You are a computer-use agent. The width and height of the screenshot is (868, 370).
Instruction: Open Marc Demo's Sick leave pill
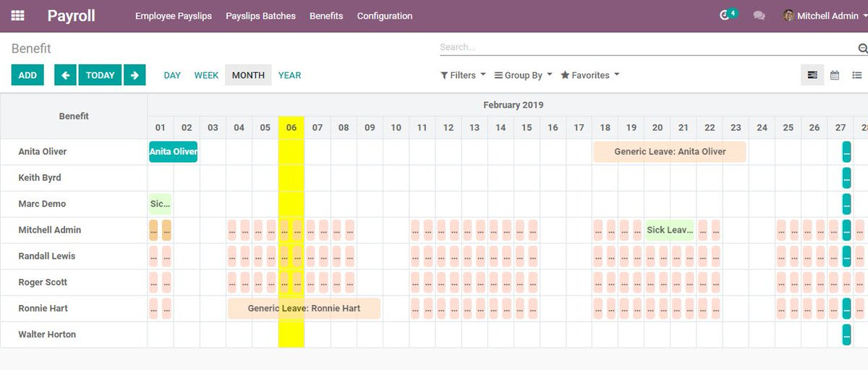[160, 204]
